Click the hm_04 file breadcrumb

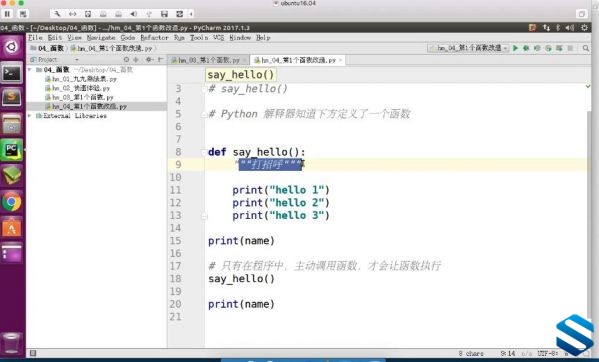(112, 48)
